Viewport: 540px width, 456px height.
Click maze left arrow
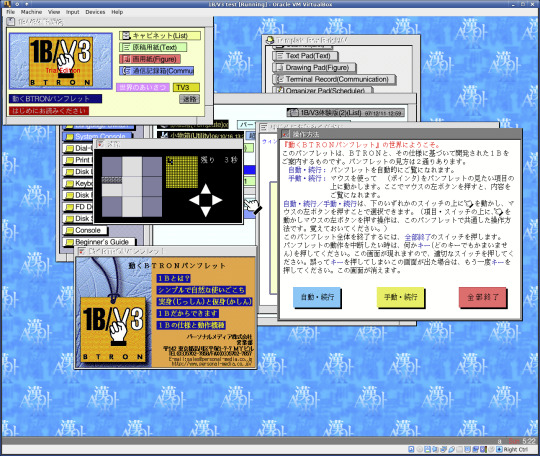coord(195,200)
